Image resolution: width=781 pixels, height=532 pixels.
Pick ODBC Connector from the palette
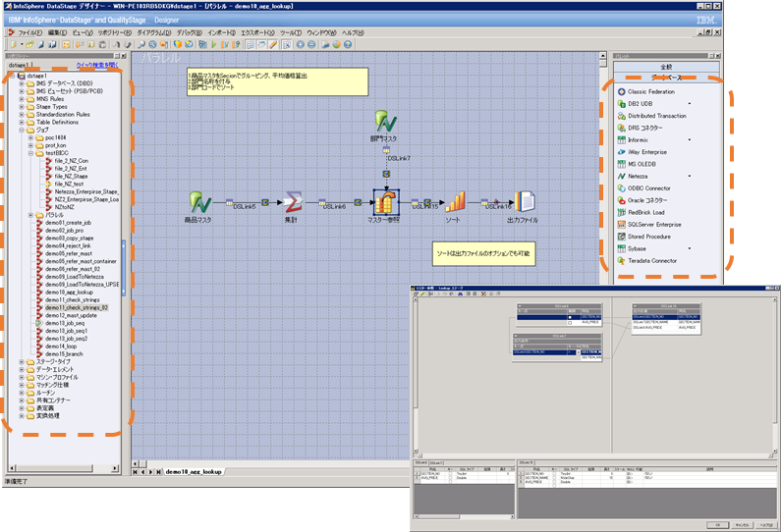tap(649, 188)
